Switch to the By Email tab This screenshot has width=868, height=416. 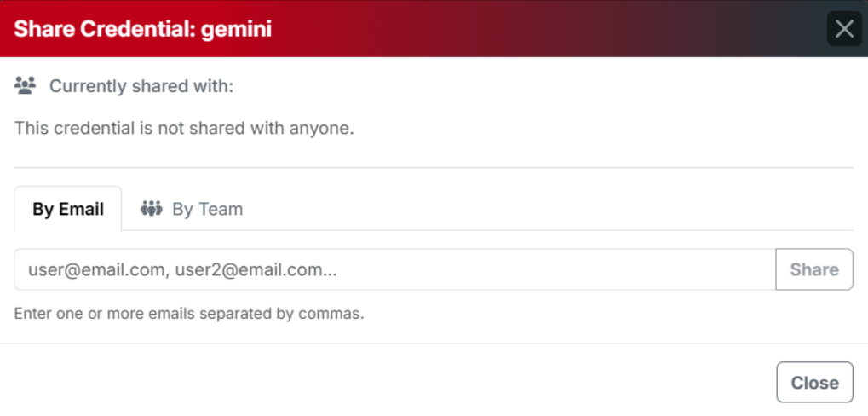pyautogui.click(x=68, y=209)
